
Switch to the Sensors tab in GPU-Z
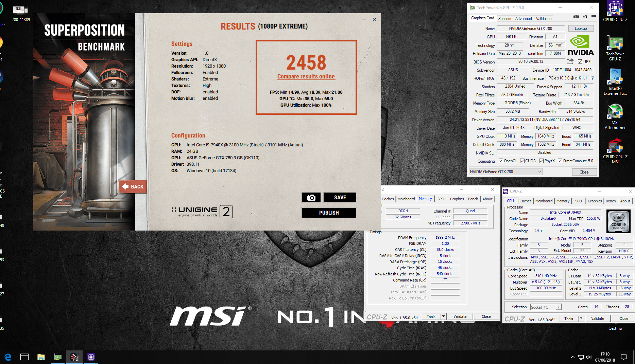coord(504,19)
